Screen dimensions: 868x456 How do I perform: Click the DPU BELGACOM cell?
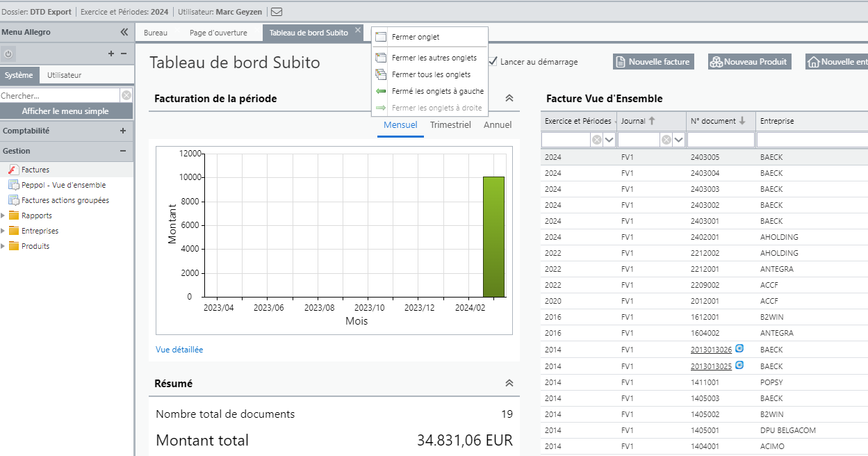(787, 430)
